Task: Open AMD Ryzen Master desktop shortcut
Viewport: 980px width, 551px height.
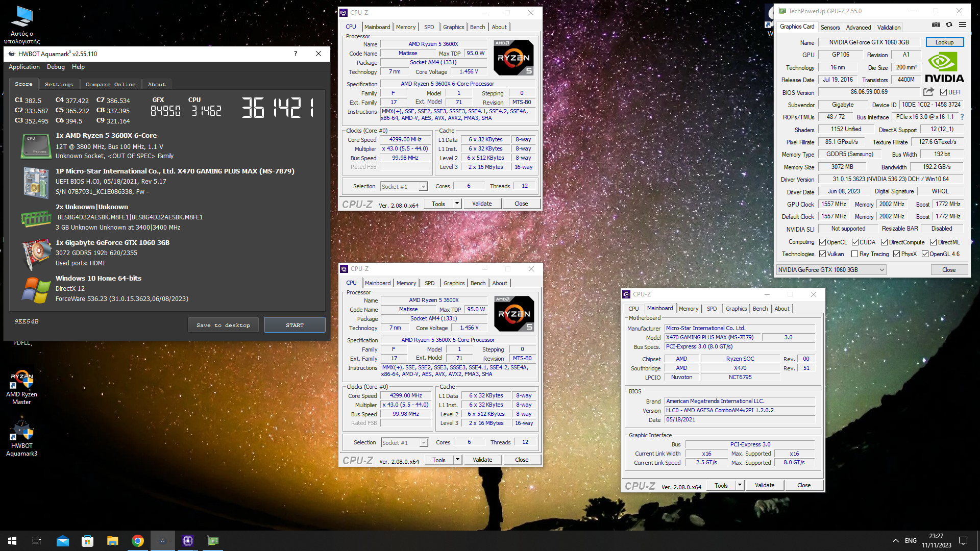Action: point(21,388)
